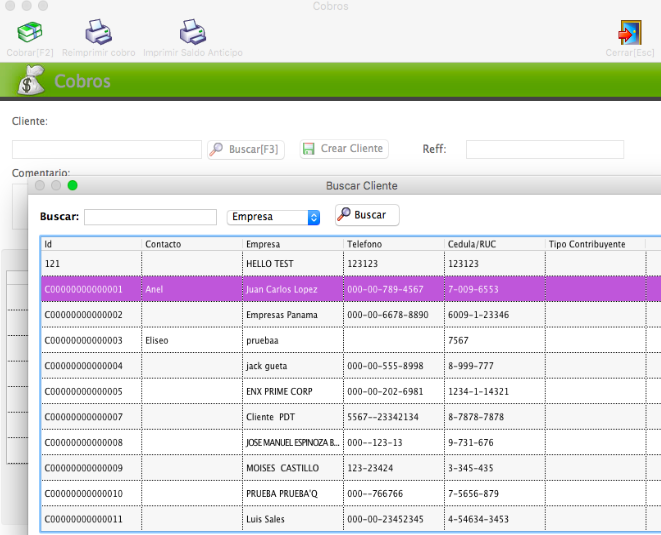Click the ENX PRIME CORP cell
The image size is (661, 535).
pyautogui.click(x=293, y=391)
